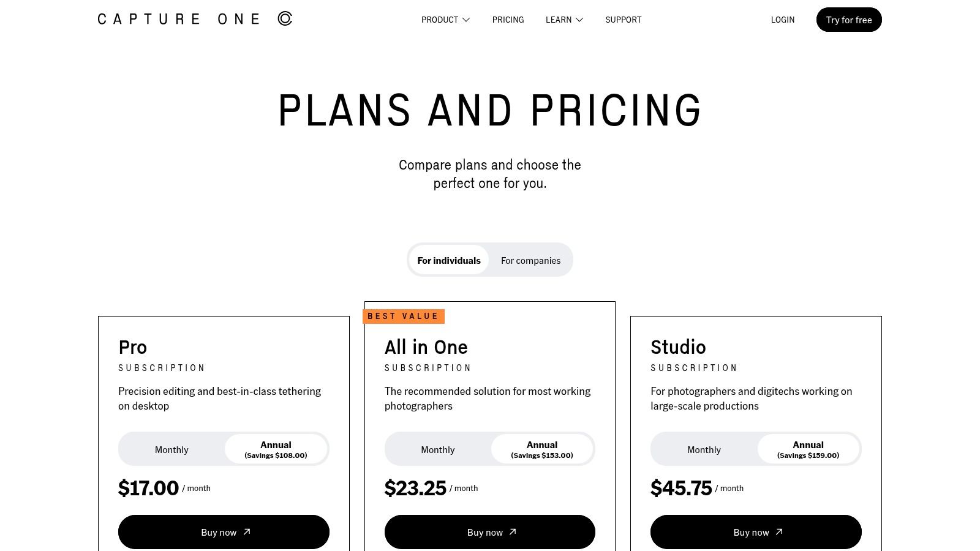Click the Login link

click(782, 20)
